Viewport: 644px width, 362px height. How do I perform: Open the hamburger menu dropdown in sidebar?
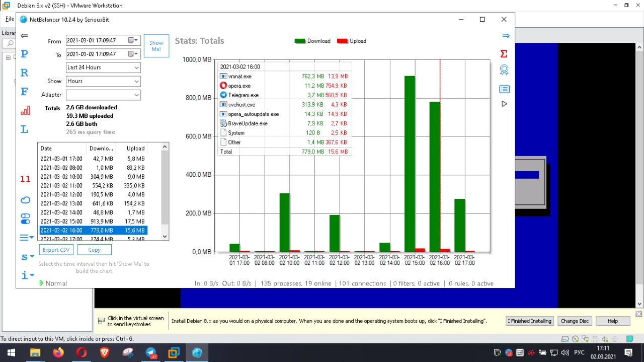pos(27,238)
